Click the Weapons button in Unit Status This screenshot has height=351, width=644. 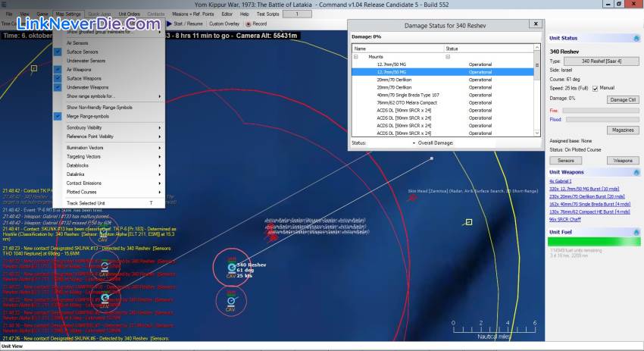623,161
